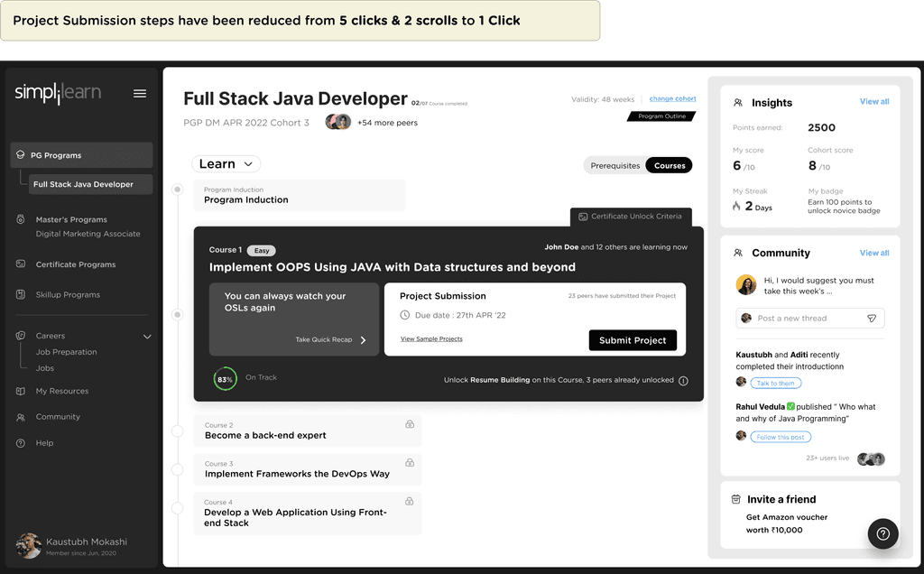Click the Insights panel icon
924x574 pixels.
coord(738,103)
